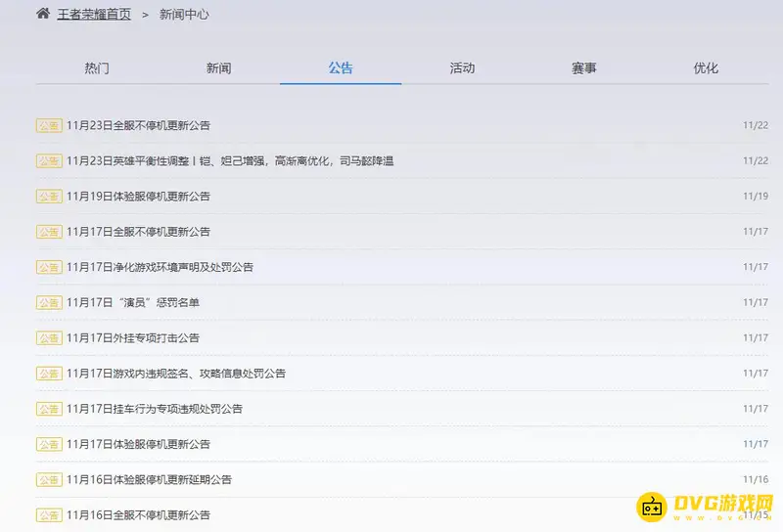Click 公告 tag beside 外挂专项打击公告 row
This screenshot has height=532, width=783.
tap(49, 337)
